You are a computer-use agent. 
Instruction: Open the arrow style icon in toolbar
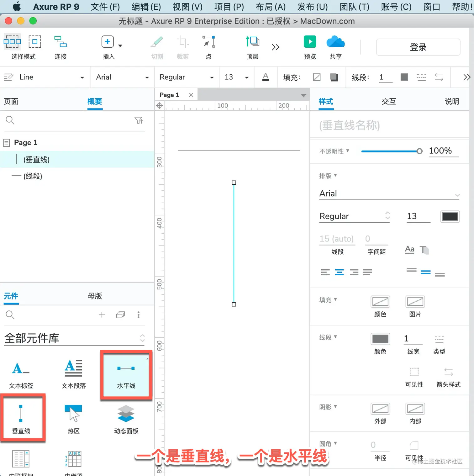439,77
